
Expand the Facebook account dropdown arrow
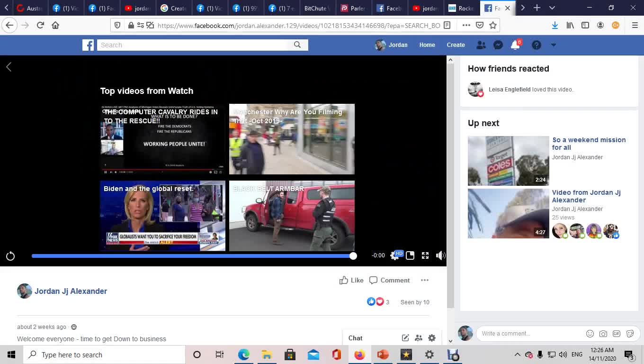pyautogui.click(x=554, y=45)
